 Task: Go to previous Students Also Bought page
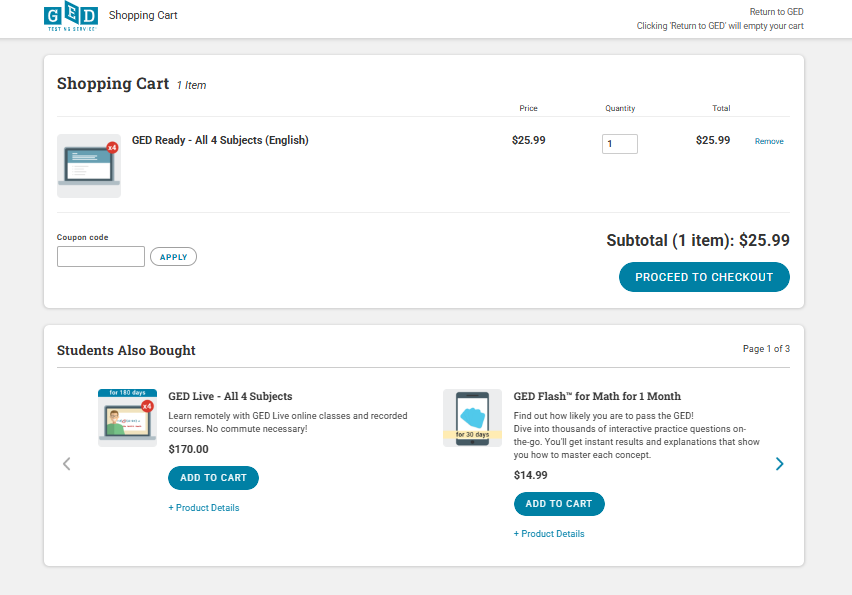pos(67,463)
